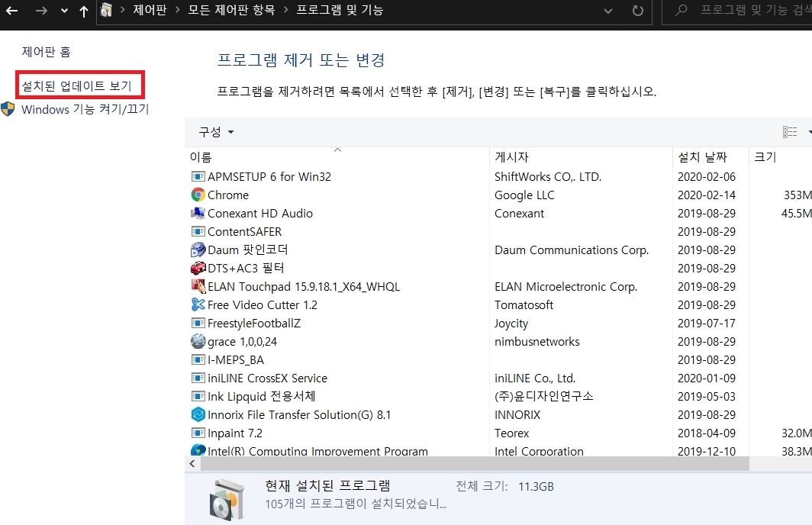
Task: Select the Conexant HD Audio icon
Action: [198, 214]
